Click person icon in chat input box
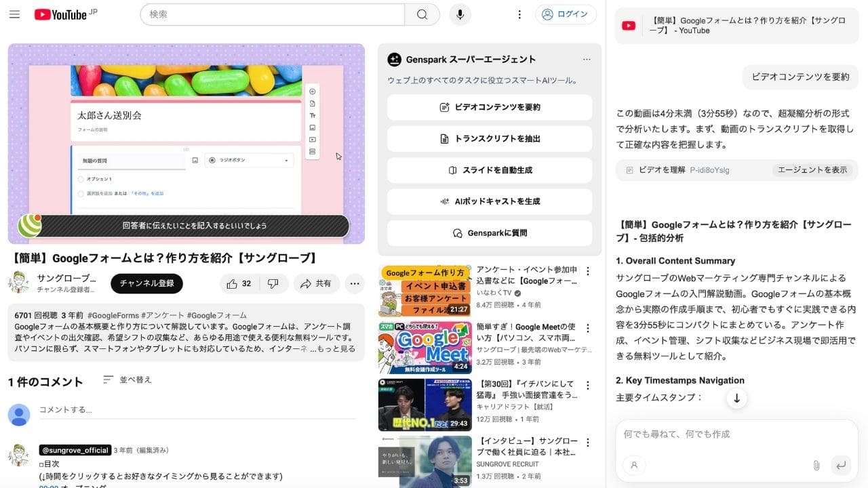Screen dimensions: 868x488 click(x=634, y=465)
